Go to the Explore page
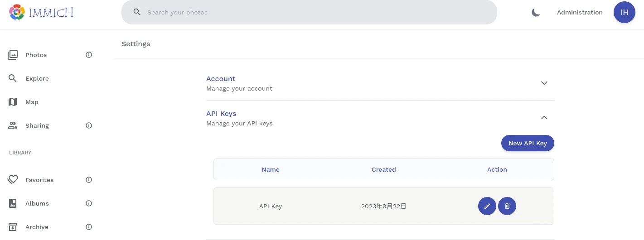The image size is (644, 240). tap(37, 78)
